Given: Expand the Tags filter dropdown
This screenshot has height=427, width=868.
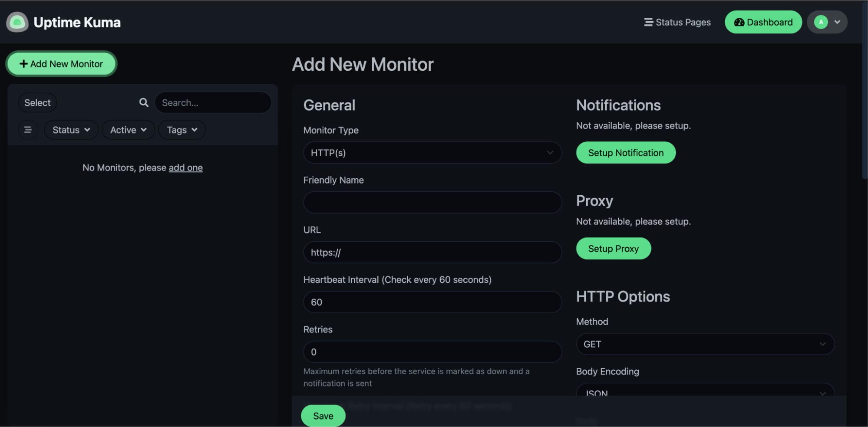Looking at the screenshot, I should coord(182,129).
